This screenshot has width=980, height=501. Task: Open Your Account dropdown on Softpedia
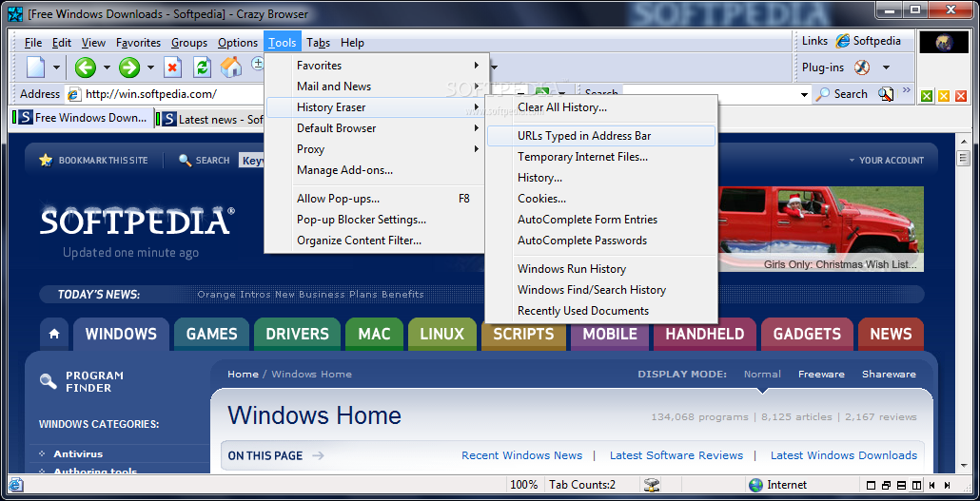coord(886,161)
